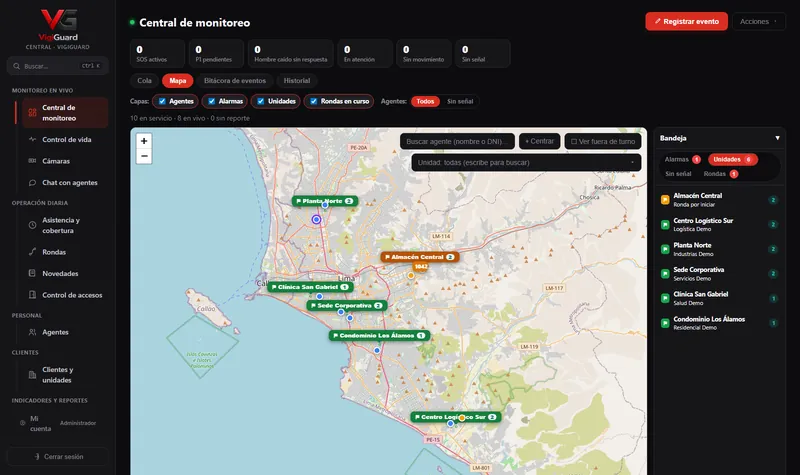Select the Sin señal agents filter
The image size is (800, 475).
pos(460,102)
